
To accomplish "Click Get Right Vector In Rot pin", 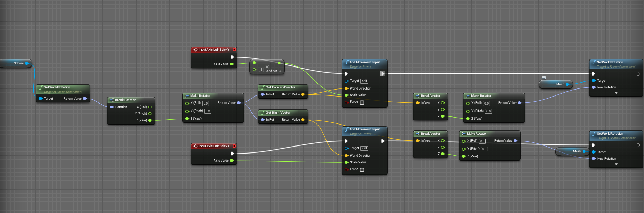I will click(x=263, y=120).
